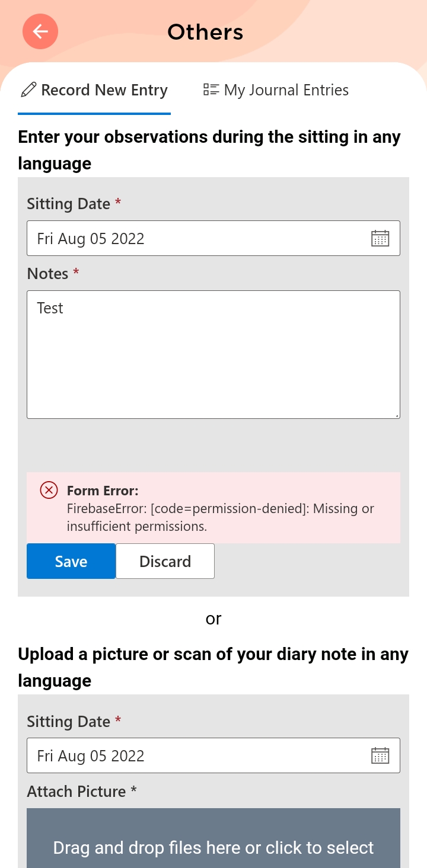Click the "Others" page title
Viewport: 427px width, 868px height.
click(x=205, y=32)
